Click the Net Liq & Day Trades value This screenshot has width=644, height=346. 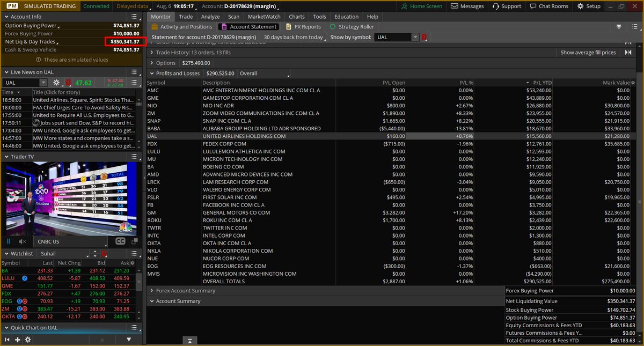(126, 42)
